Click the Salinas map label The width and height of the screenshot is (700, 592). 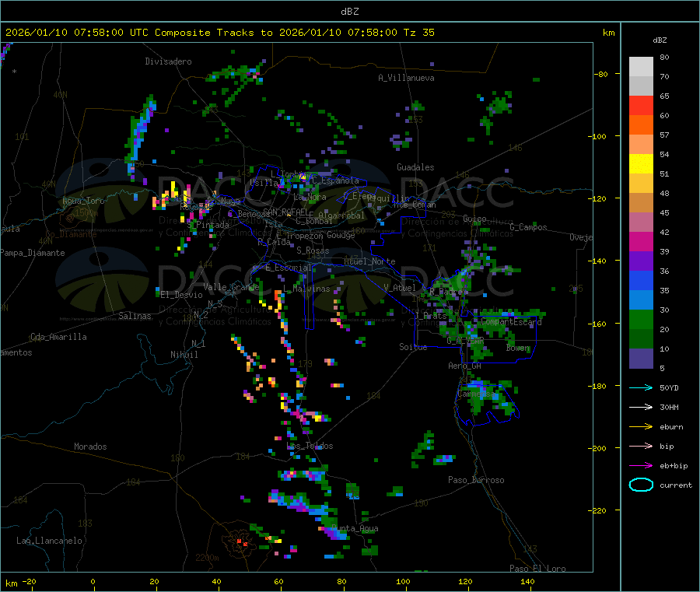pyautogui.click(x=135, y=316)
